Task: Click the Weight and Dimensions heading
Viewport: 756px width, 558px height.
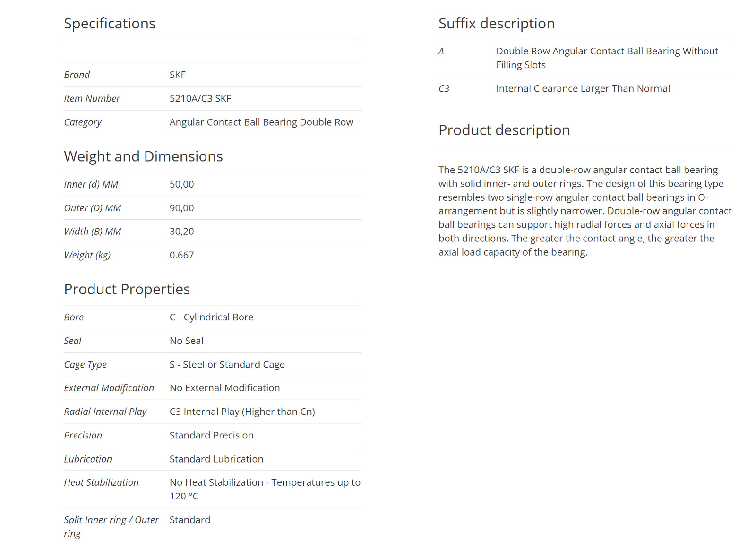Action: [143, 156]
